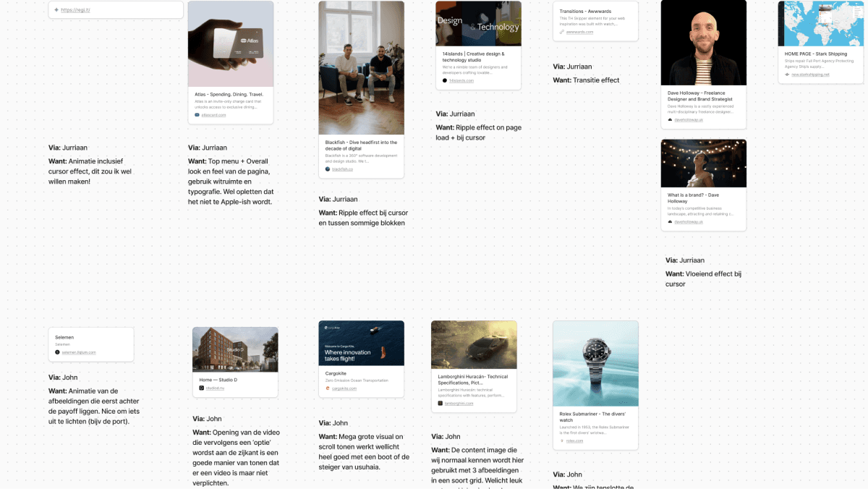Image resolution: width=868 pixels, height=489 pixels.
Task: Open the rolex.com link
Action: click(x=575, y=441)
